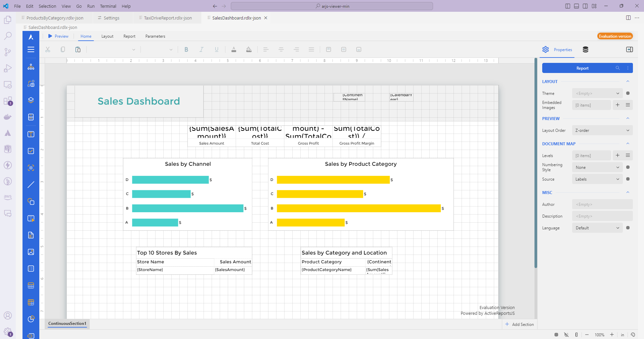The height and width of the screenshot is (339, 644).
Task: Collapse the properties panel with the arrow icon
Action: [x=630, y=49]
